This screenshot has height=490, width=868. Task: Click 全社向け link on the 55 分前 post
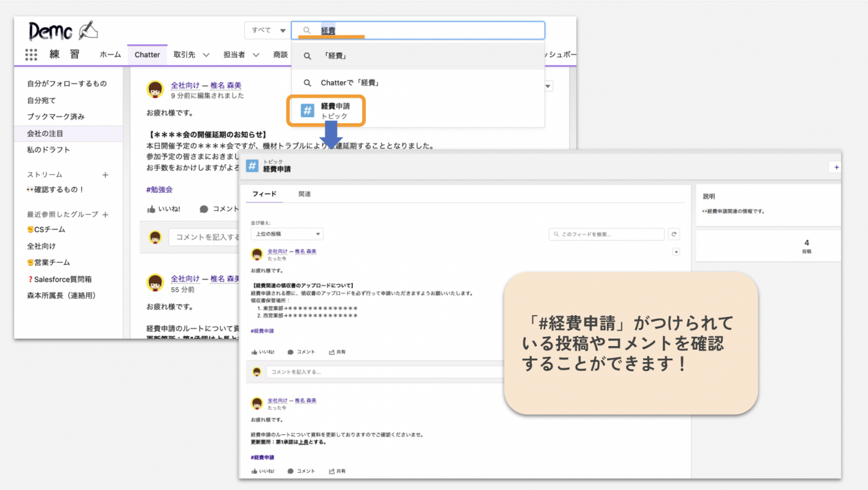185,278
